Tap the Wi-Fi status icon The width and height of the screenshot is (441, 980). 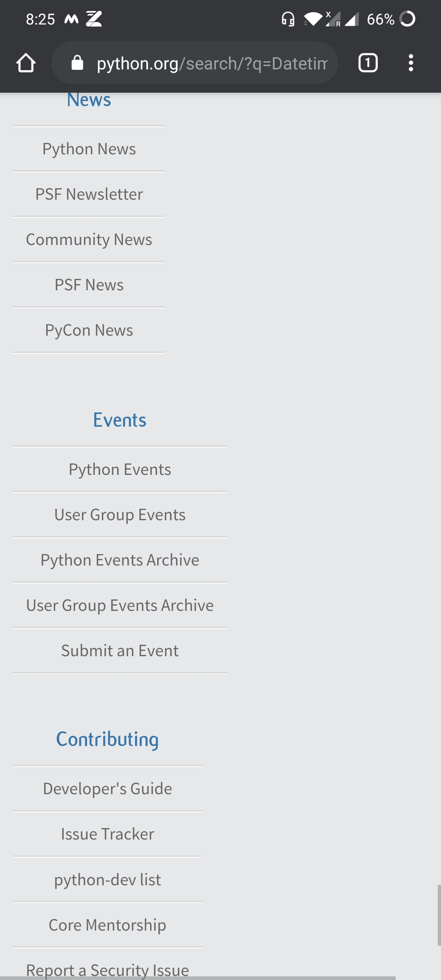tap(313, 19)
